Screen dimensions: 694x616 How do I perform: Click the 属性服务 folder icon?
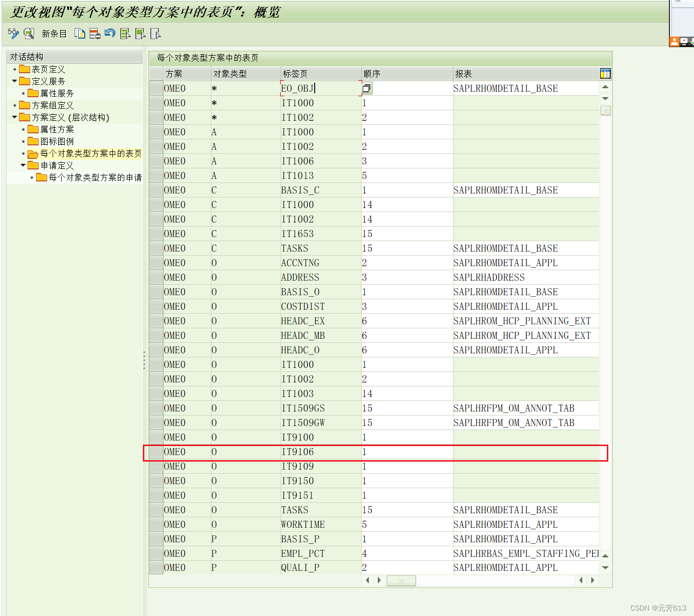pyautogui.click(x=33, y=93)
